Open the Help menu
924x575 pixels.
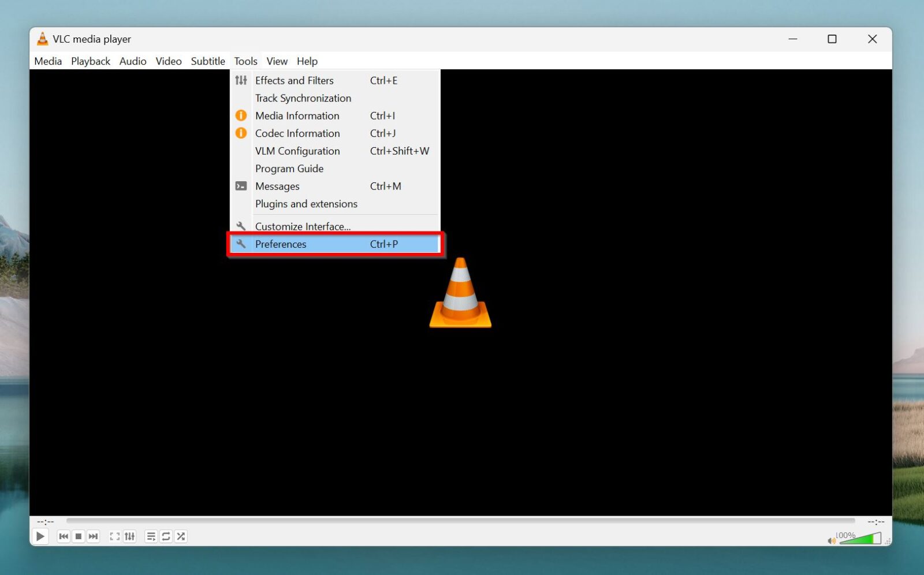pyautogui.click(x=307, y=61)
